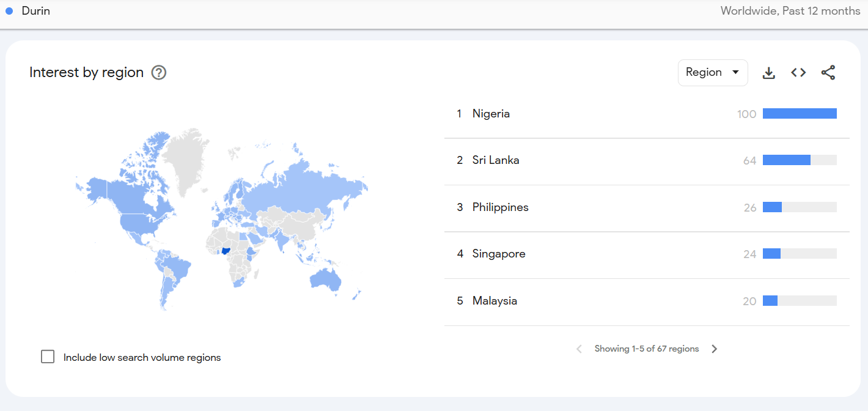Click the Worldwide, Past 12 months text
The image size is (868, 411).
tap(790, 11)
